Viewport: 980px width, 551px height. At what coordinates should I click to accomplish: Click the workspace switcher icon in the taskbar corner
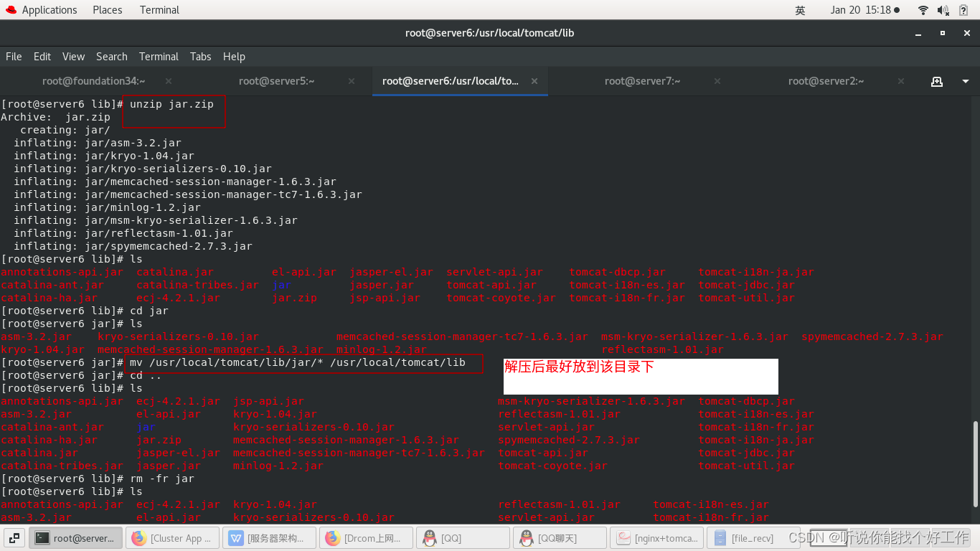[15, 537]
